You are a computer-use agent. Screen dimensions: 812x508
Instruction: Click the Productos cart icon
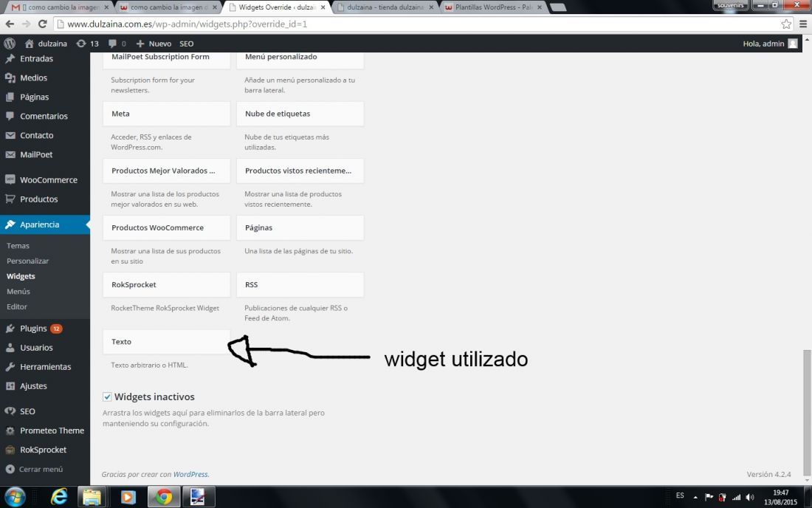[10, 199]
